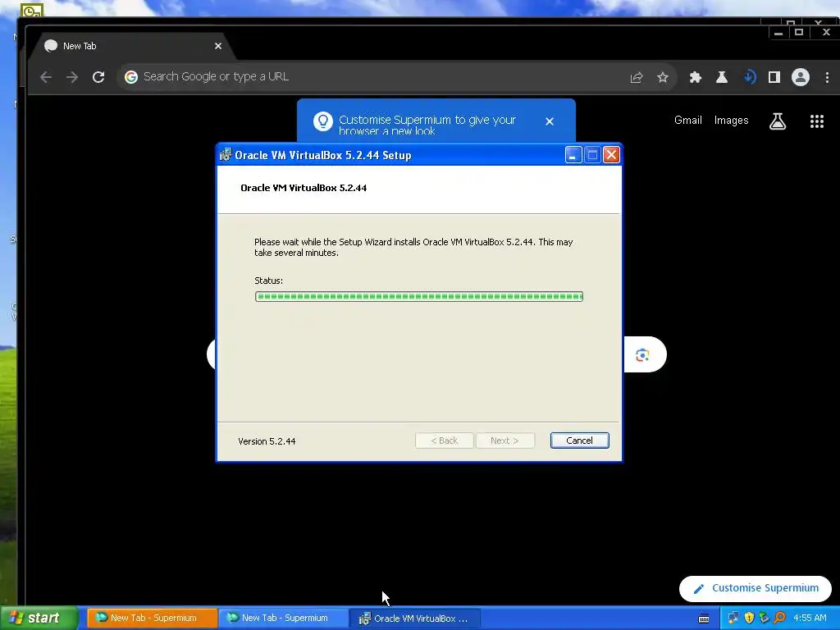The width and height of the screenshot is (840, 630).
Task: Open the downloads icon in the toolbar
Action: tap(749, 77)
